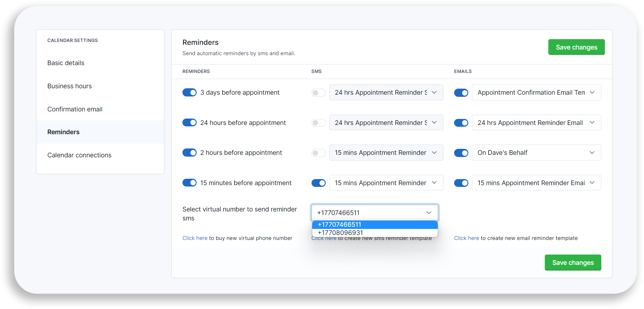Viewport: 644px width, 309px height.
Task: Open Appointment Confirmation Email template dropdown
Action: click(536, 93)
